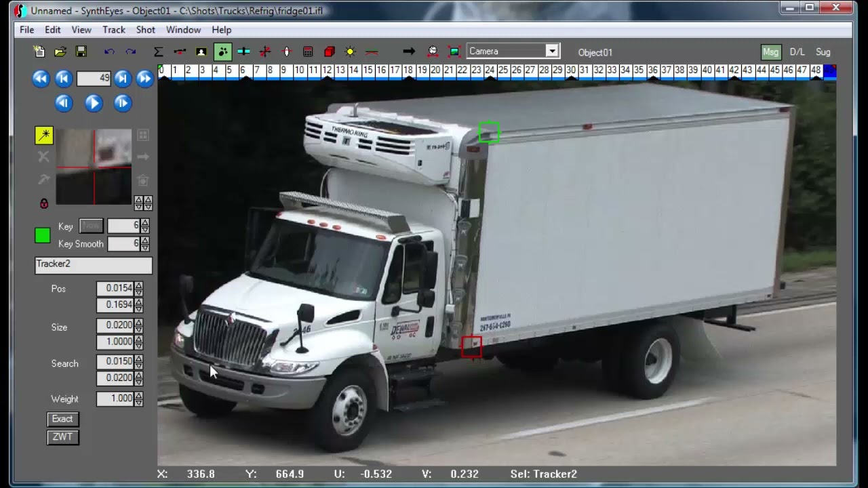The width and height of the screenshot is (868, 488).
Task: Open the Help menu
Action: coord(222,30)
